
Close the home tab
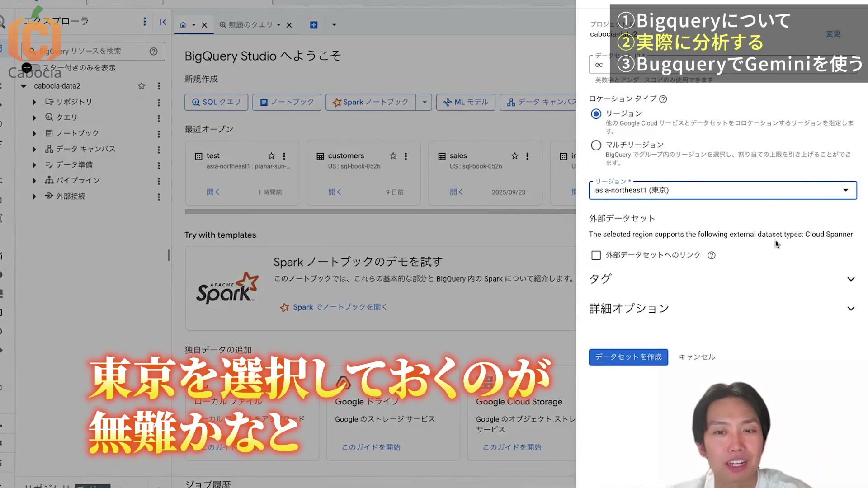pyautogui.click(x=204, y=25)
